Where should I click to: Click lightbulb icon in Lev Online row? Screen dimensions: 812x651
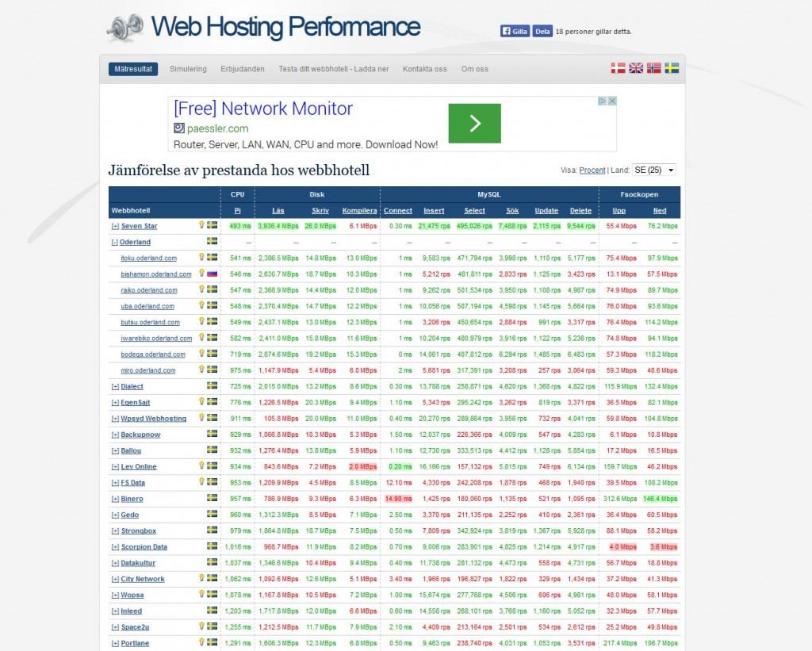pos(201,465)
